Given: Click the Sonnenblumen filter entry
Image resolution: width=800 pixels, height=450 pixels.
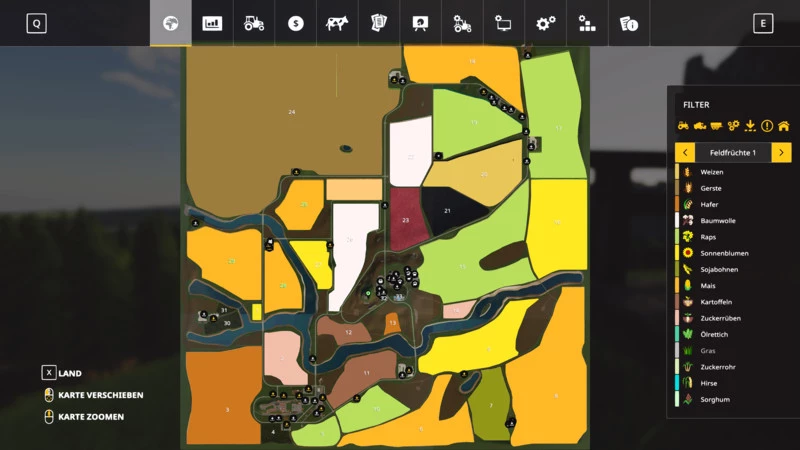Looking at the screenshot, I should point(724,253).
